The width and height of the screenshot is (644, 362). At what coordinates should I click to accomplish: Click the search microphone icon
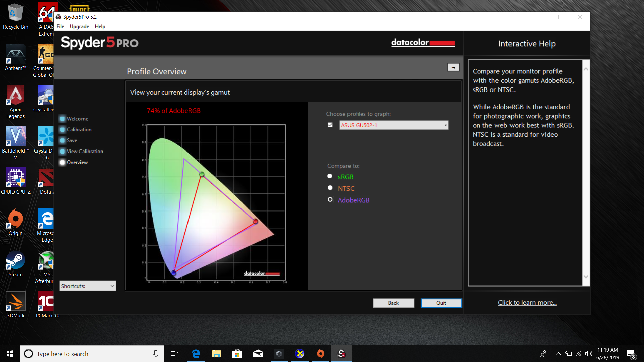coord(156,354)
